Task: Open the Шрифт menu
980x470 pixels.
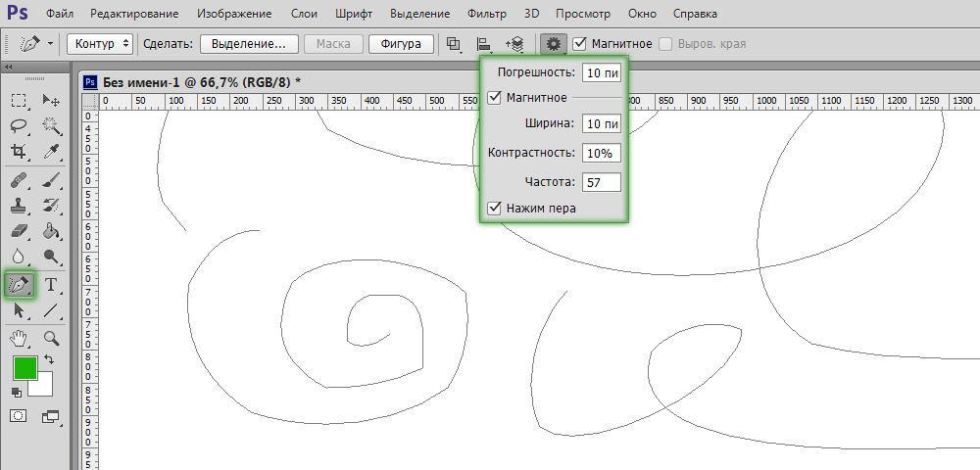Action: [x=354, y=13]
